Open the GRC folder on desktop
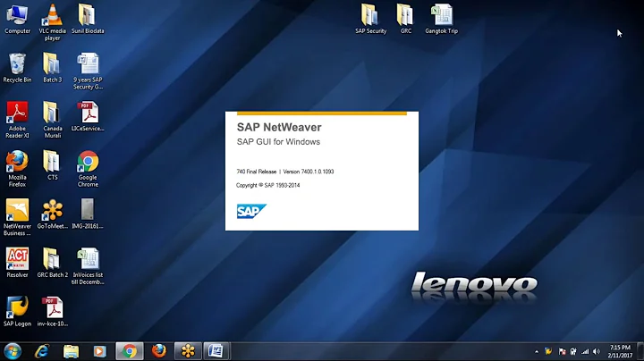 [x=406, y=20]
